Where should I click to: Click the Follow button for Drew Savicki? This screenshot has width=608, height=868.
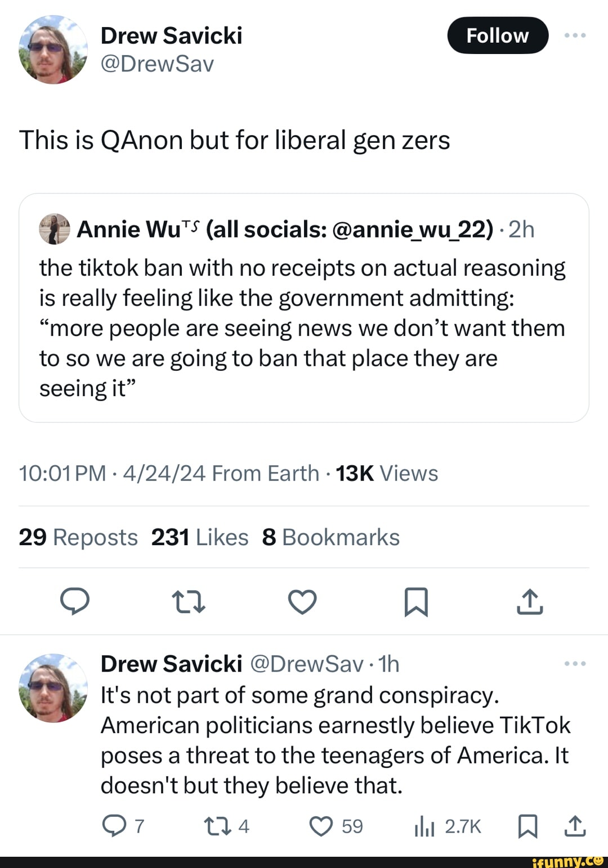click(x=498, y=35)
